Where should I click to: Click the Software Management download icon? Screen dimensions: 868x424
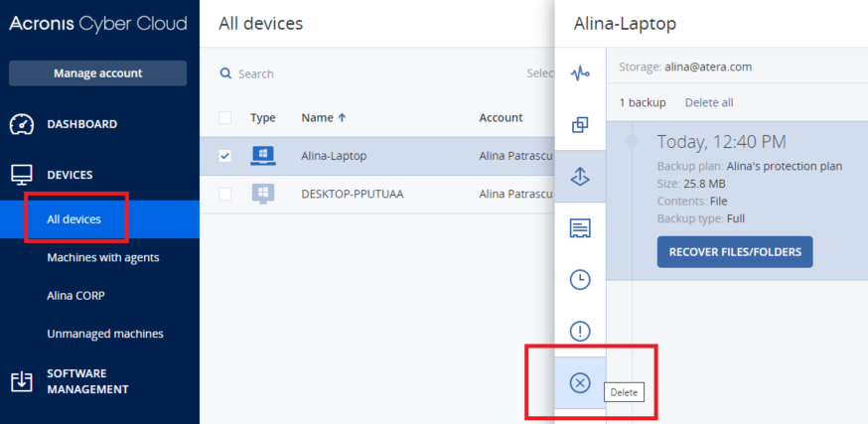pyautogui.click(x=22, y=382)
